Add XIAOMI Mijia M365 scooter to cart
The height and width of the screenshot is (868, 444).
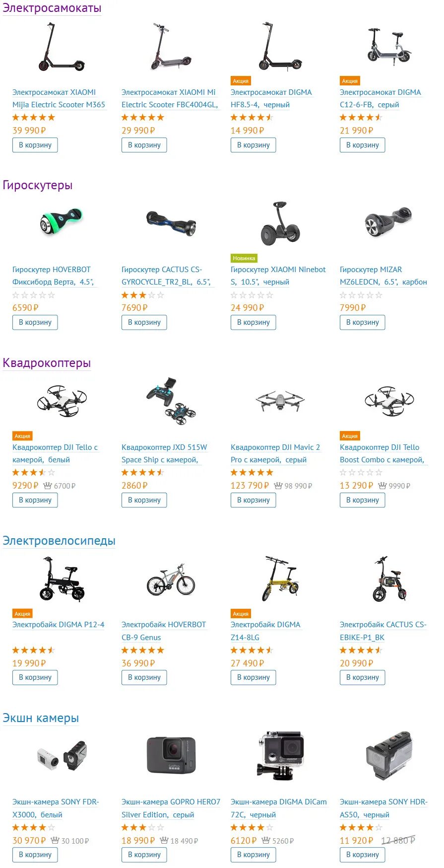point(35,145)
